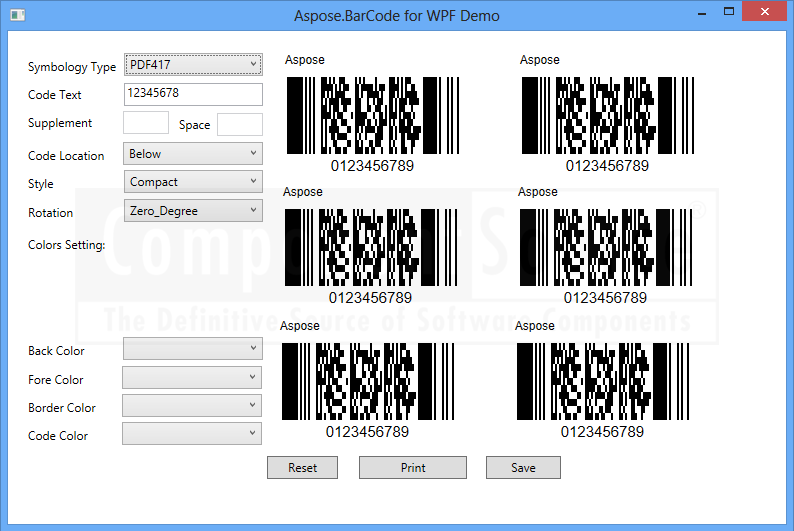Select the bottom-left PDF417 barcode image

pyautogui.click(x=368, y=382)
